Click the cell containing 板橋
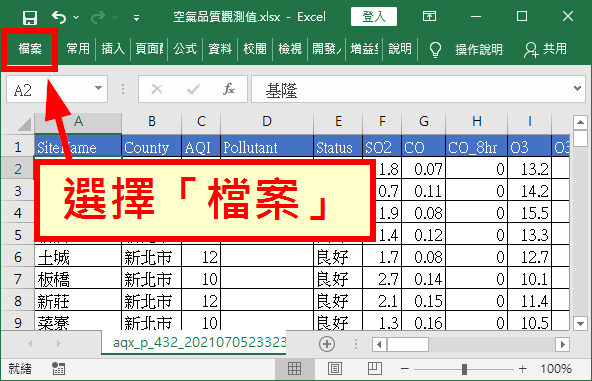The image size is (592, 381). click(78, 279)
